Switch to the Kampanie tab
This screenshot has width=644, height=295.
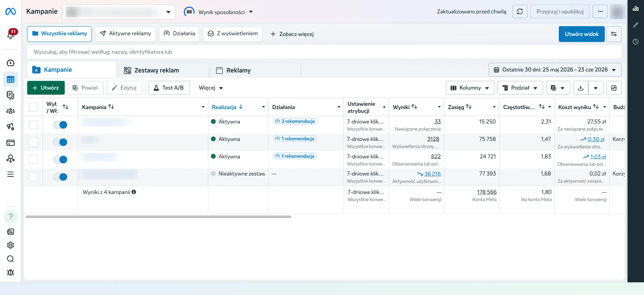pyautogui.click(x=72, y=70)
